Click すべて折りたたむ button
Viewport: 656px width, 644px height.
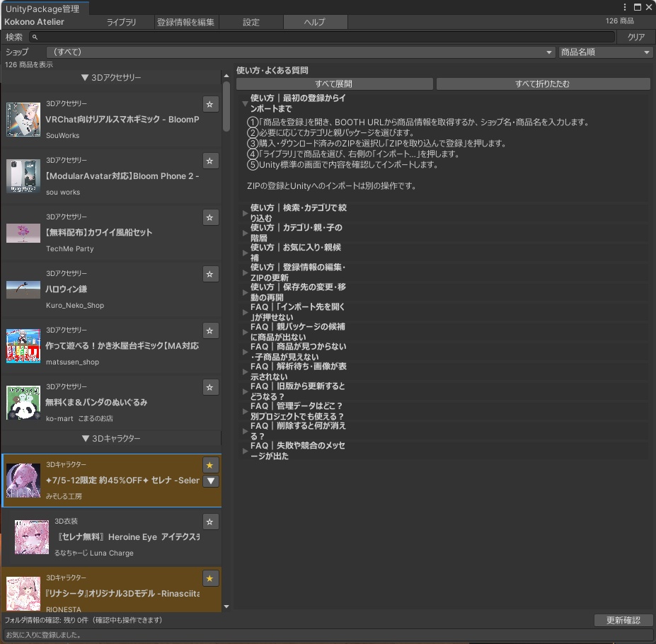[x=543, y=84]
